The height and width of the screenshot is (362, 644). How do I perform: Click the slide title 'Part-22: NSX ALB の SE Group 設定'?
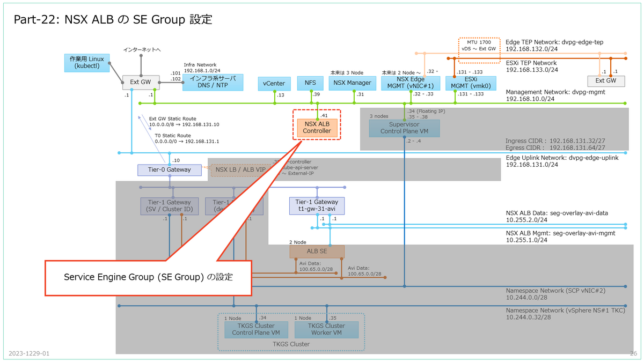click(113, 20)
